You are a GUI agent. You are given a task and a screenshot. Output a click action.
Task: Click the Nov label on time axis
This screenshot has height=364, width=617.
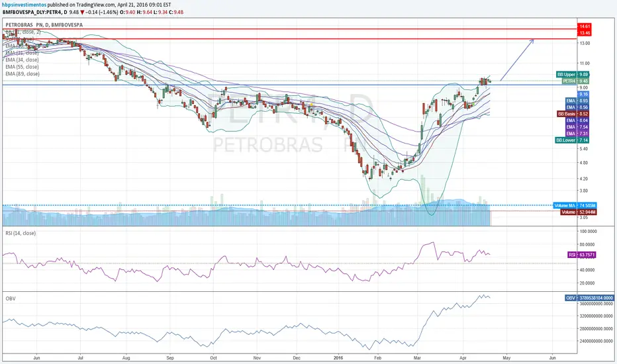click(257, 358)
